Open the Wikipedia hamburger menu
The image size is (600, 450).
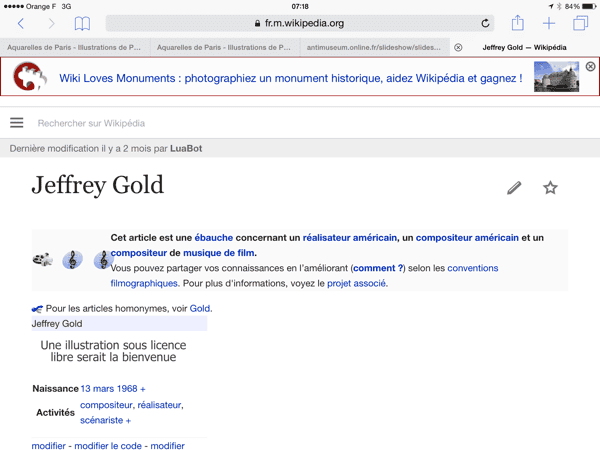point(16,123)
